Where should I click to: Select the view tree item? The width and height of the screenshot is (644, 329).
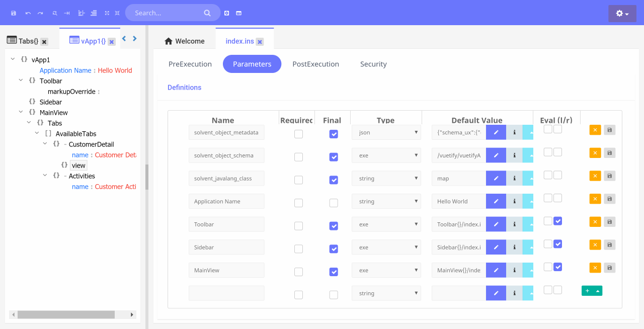78,165
